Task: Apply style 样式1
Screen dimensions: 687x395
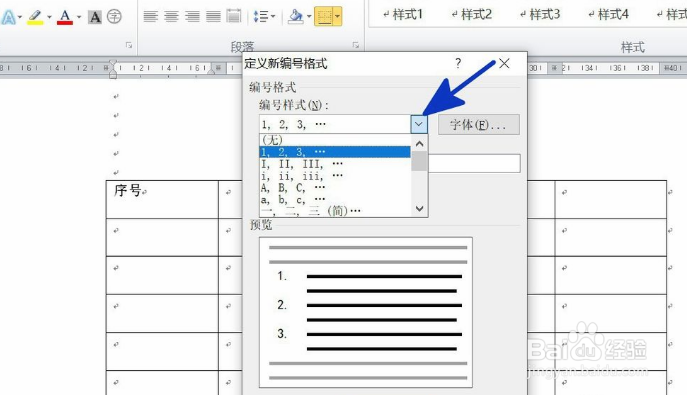Action: (x=403, y=14)
